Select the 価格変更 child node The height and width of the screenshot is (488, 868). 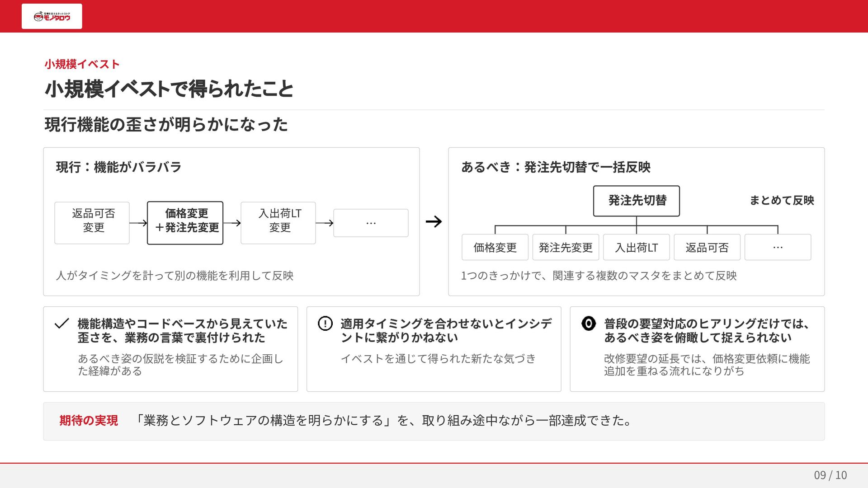point(495,247)
